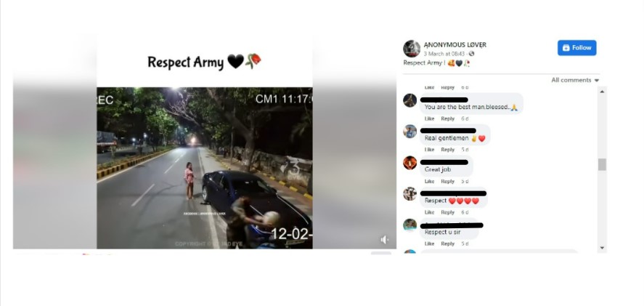Click the ANONYMOUS LOVER profile picture
This screenshot has height=306, width=644.
pos(411,49)
